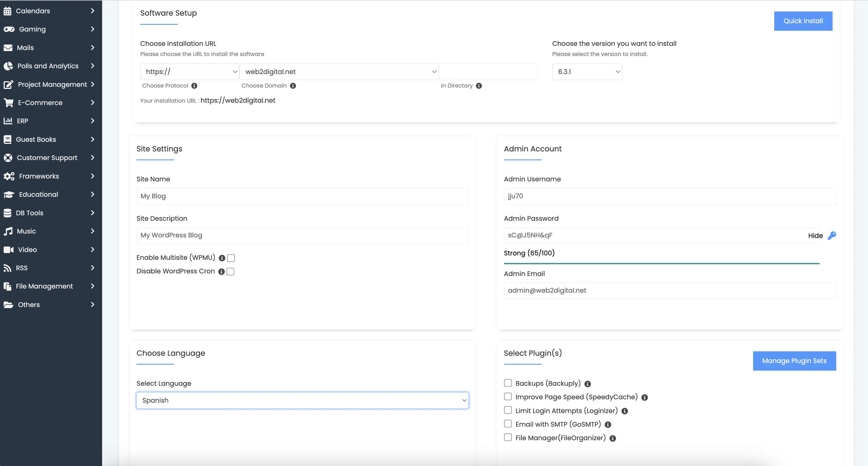
Task: Click the Customer Support sidebar icon
Action: point(9,157)
